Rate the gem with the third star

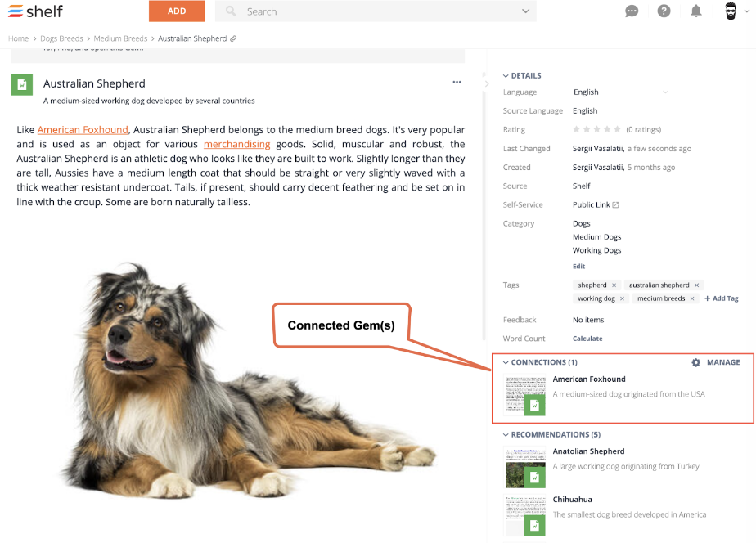click(597, 129)
